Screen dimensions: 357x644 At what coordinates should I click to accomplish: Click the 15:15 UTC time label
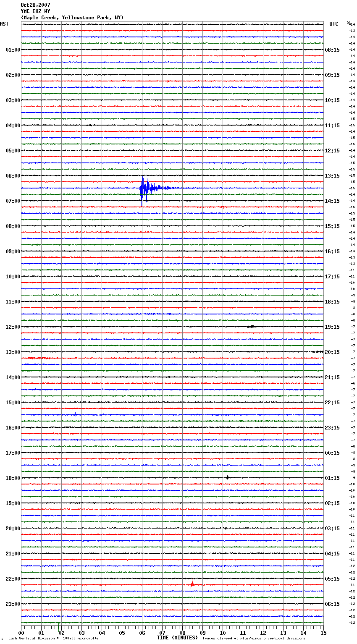(x=332, y=226)
